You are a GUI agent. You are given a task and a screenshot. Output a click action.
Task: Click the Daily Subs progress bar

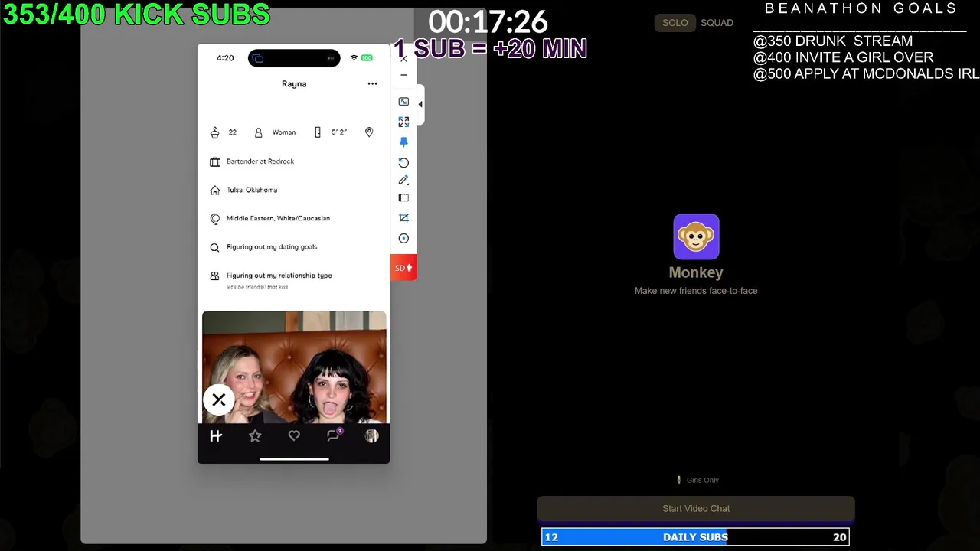tap(696, 537)
